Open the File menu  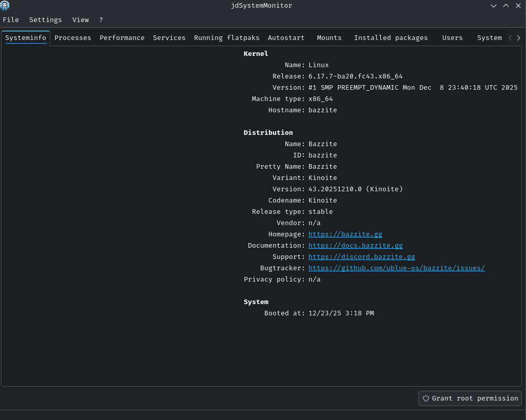[x=11, y=19]
